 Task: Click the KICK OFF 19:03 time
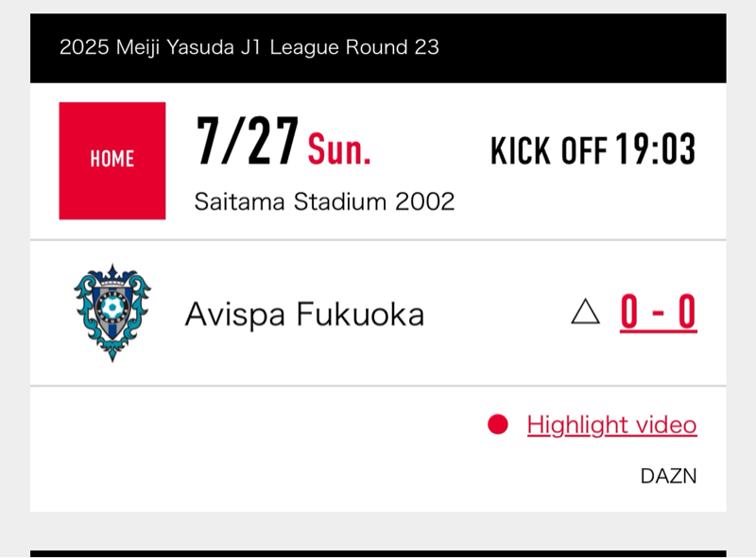click(593, 149)
